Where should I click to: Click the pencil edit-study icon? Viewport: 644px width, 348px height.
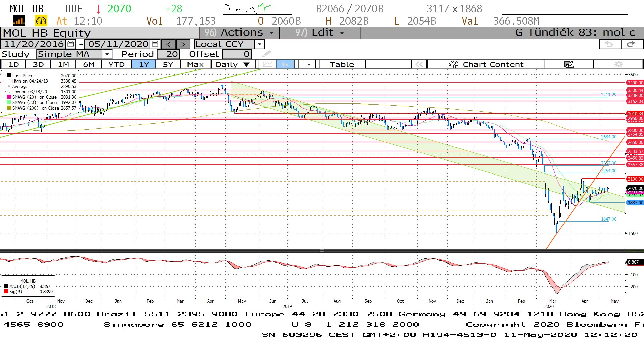[x=266, y=54]
